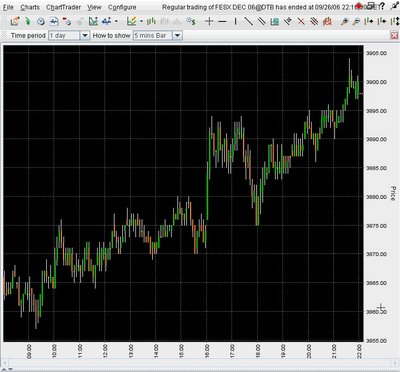Zoom in with the magnifier plus icon
Viewport: 400px width, 372px height.
tap(344, 22)
